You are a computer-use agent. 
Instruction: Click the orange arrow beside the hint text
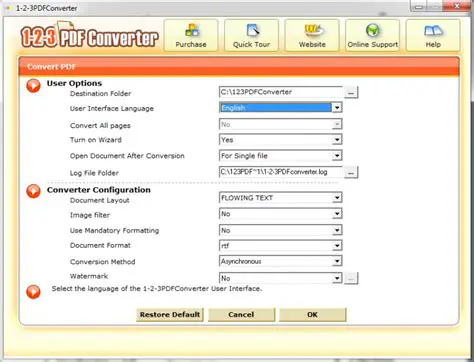pyautogui.click(x=33, y=292)
